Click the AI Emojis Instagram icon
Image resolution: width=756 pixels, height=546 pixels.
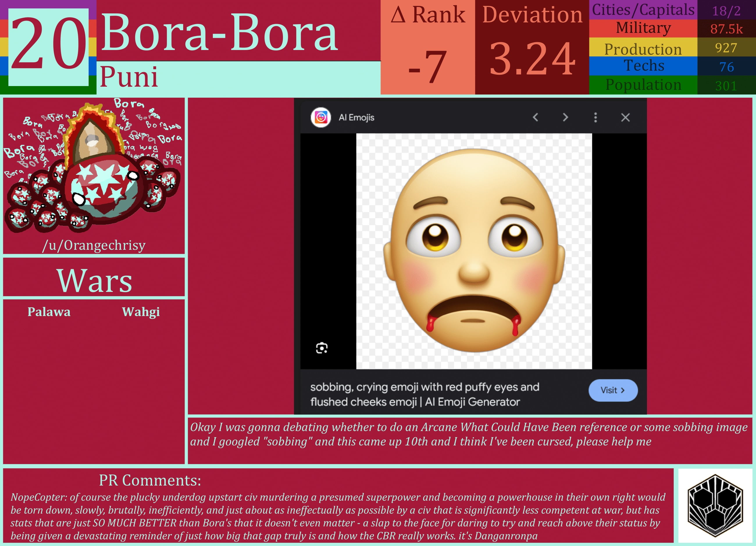(x=321, y=117)
